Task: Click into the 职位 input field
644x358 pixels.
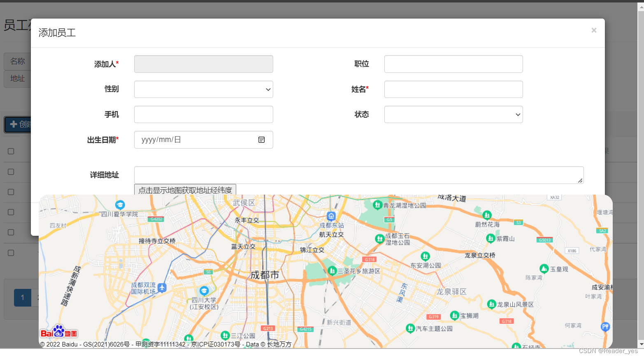Action: tap(453, 64)
